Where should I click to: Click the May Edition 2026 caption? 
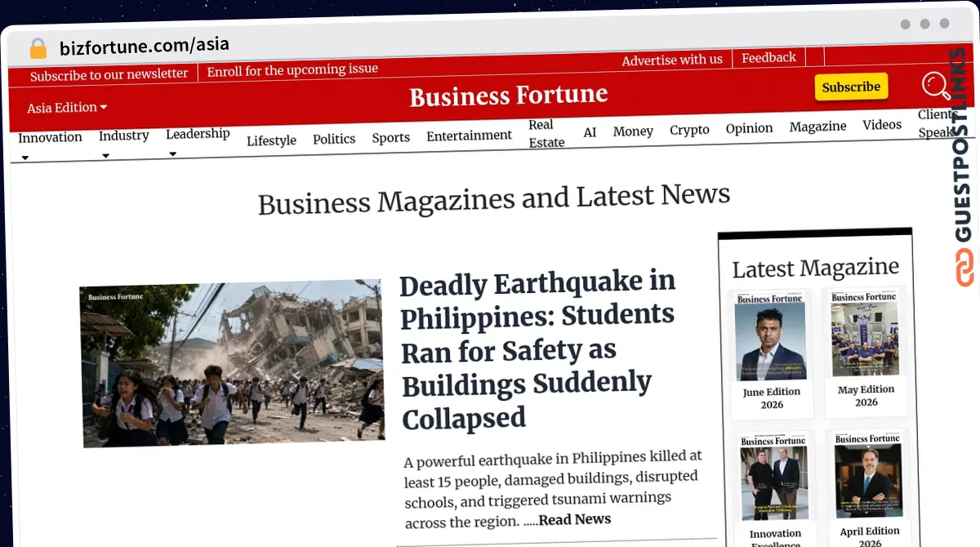[x=866, y=396]
